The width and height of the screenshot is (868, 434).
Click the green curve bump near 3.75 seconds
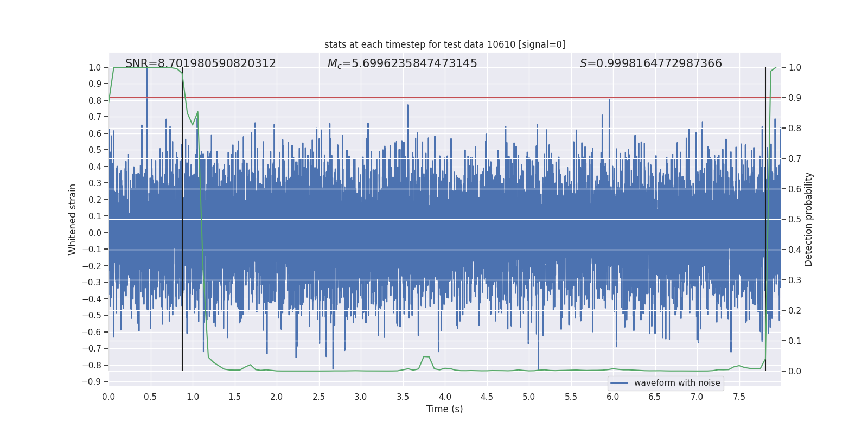coord(426,357)
